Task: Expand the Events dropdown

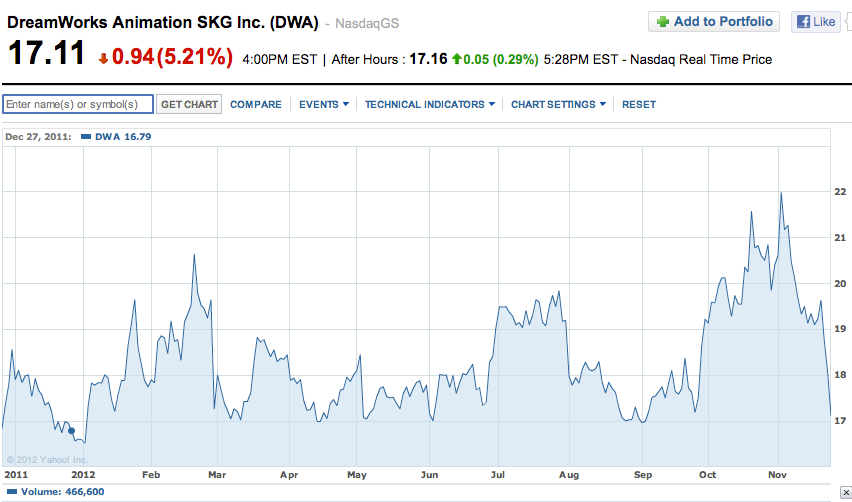Action: [324, 104]
